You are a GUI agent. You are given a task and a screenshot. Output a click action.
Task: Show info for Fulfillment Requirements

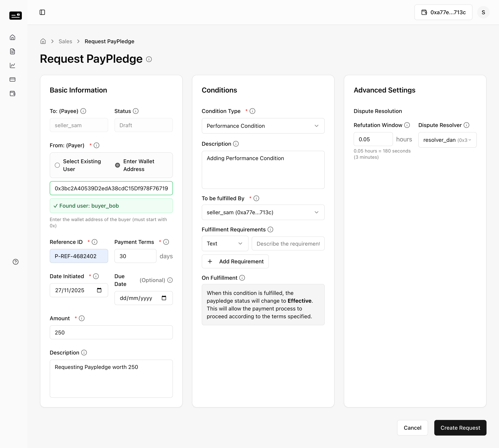(270, 229)
